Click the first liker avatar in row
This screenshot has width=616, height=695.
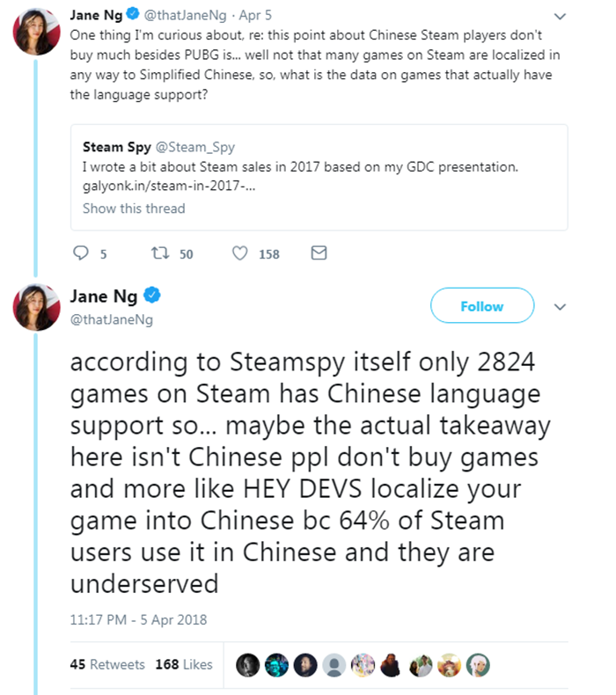[248, 664]
